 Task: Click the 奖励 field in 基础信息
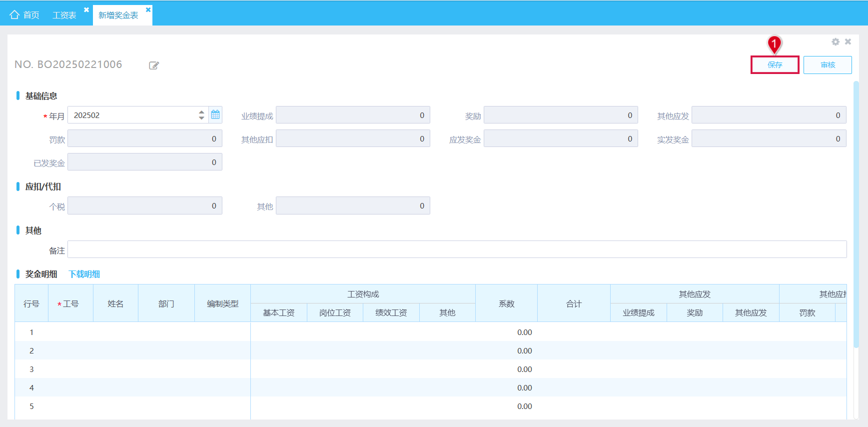pyautogui.click(x=561, y=115)
